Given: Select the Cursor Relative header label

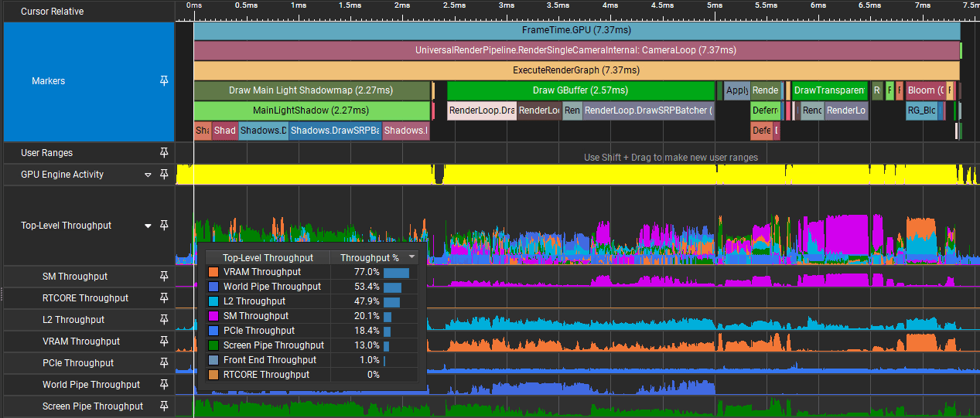Looking at the screenshot, I should click(x=52, y=12).
